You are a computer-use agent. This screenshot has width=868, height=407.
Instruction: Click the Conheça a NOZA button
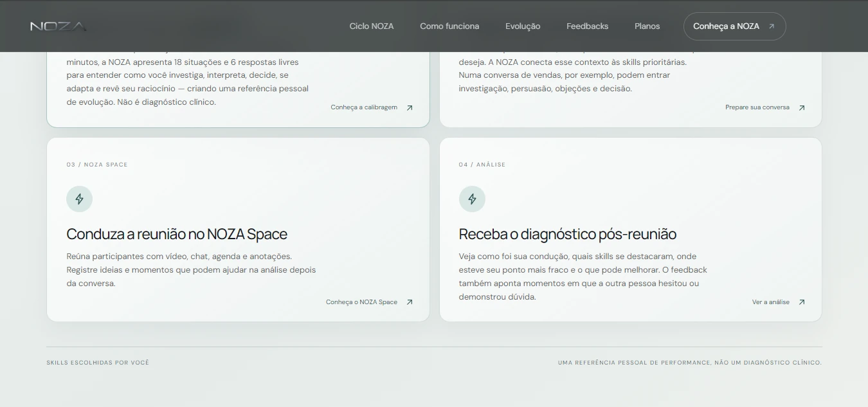pos(734,26)
